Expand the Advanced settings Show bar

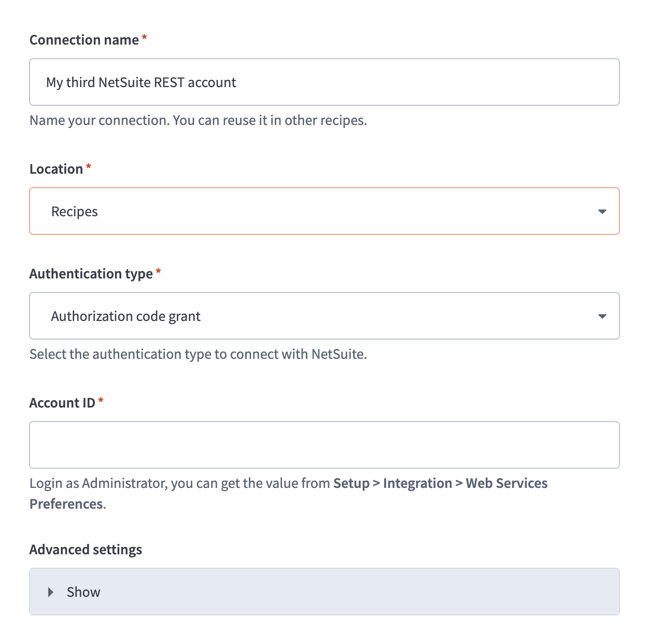(x=324, y=592)
